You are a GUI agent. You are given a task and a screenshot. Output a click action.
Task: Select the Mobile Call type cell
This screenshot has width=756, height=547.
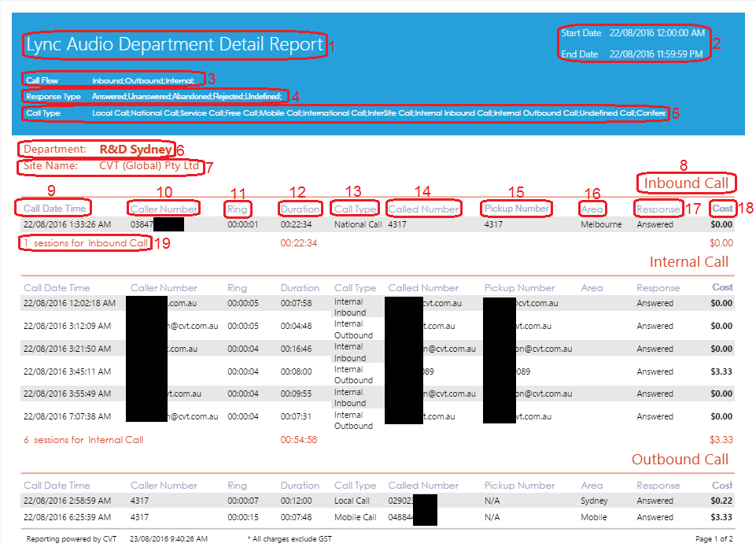[356, 517]
